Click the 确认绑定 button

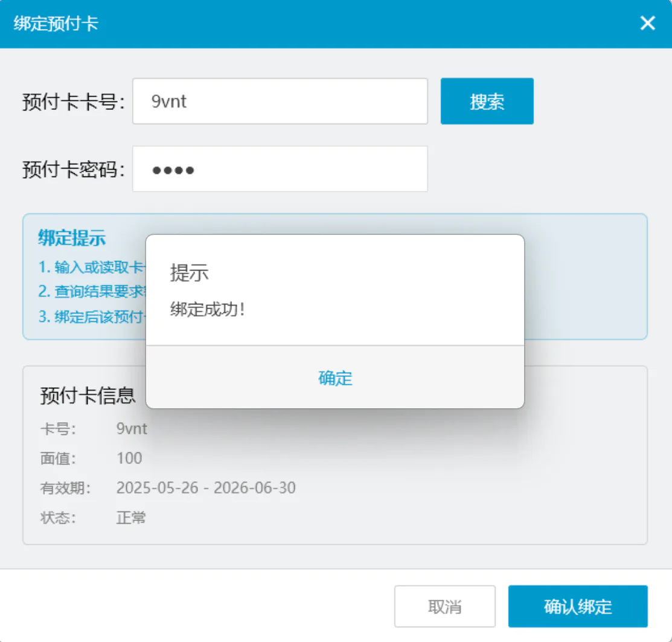(577, 606)
